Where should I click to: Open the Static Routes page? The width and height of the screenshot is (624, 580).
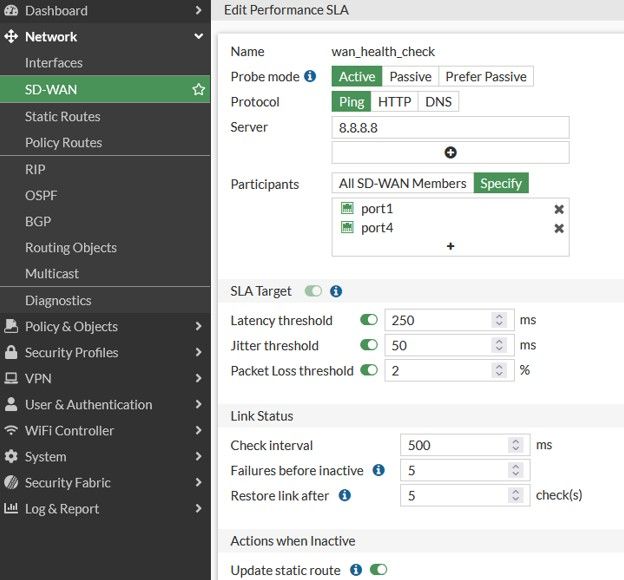pyautogui.click(x=62, y=116)
